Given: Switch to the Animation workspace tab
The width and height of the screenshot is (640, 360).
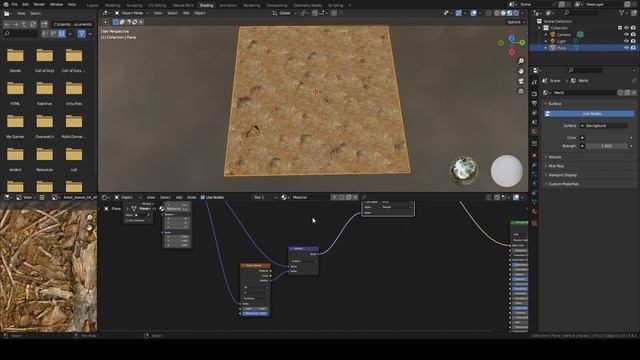Looking at the screenshot, I should [x=228, y=5].
